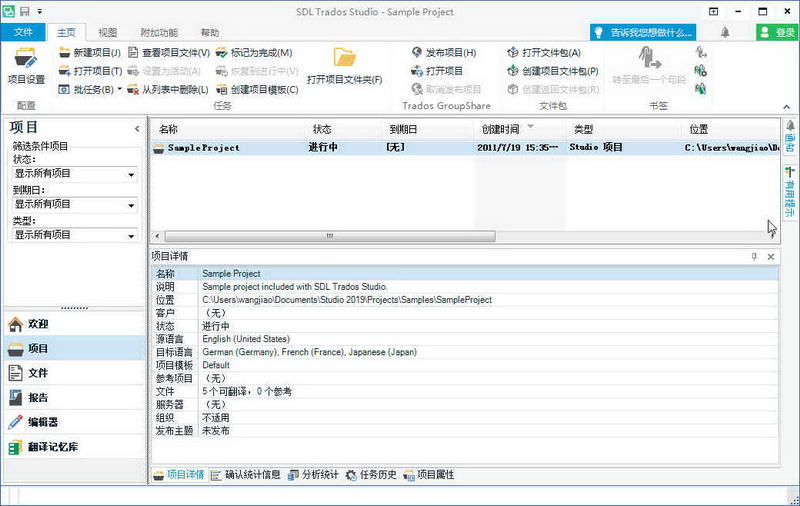Sort by 创建时间 column header
This screenshot has height=506, width=800.
[519, 129]
